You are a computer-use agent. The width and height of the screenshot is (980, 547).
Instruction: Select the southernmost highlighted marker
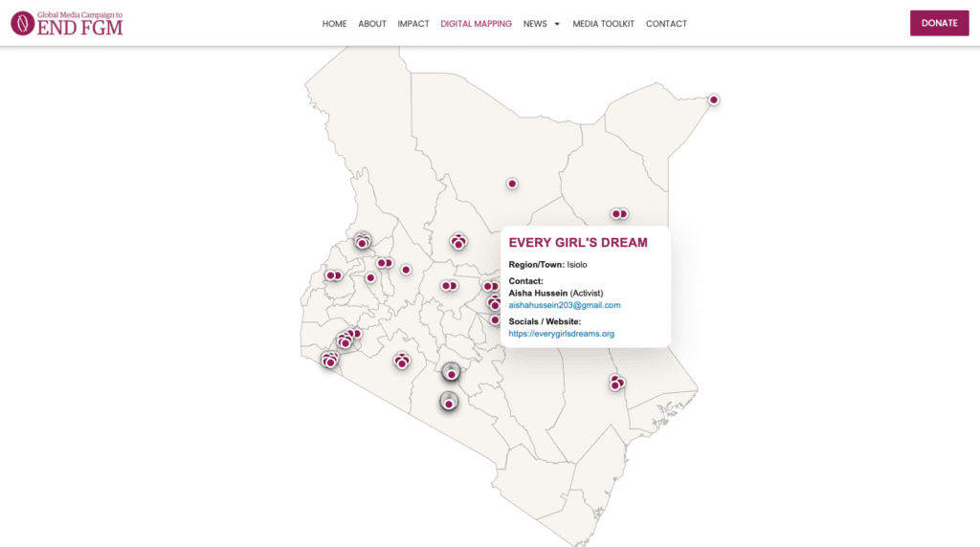point(449,403)
